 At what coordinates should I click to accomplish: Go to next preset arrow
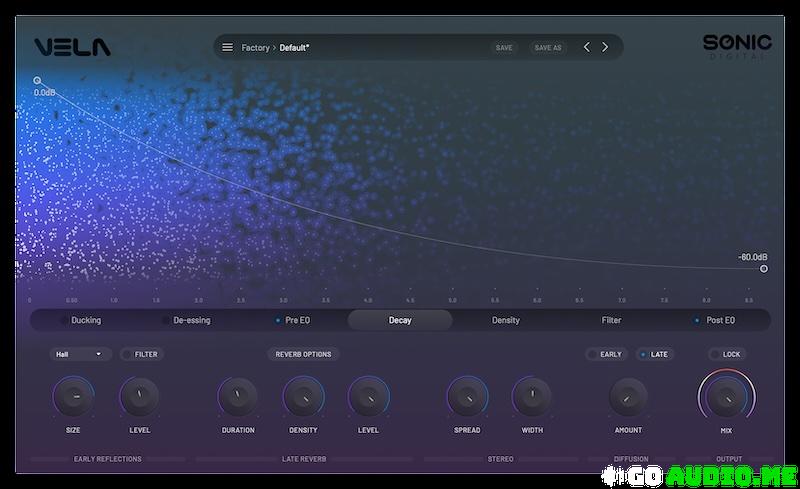tap(605, 47)
